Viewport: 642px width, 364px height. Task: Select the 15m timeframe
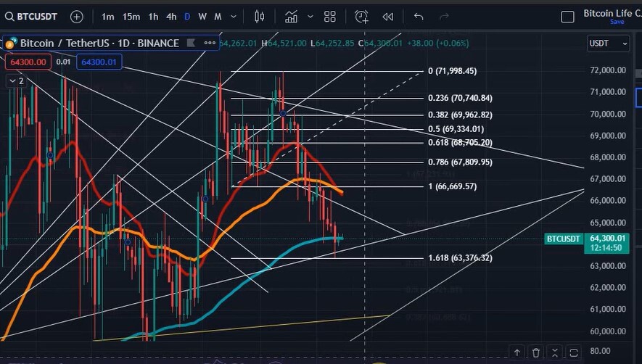click(131, 17)
